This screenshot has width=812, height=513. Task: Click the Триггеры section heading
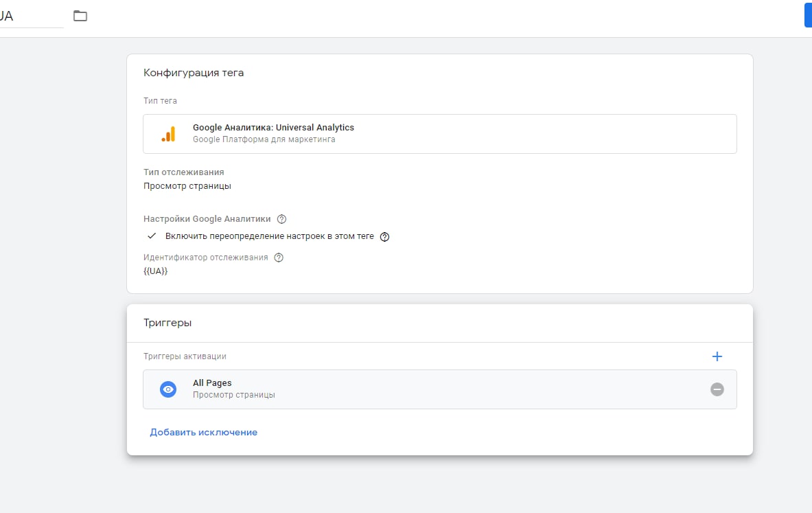[x=167, y=322]
